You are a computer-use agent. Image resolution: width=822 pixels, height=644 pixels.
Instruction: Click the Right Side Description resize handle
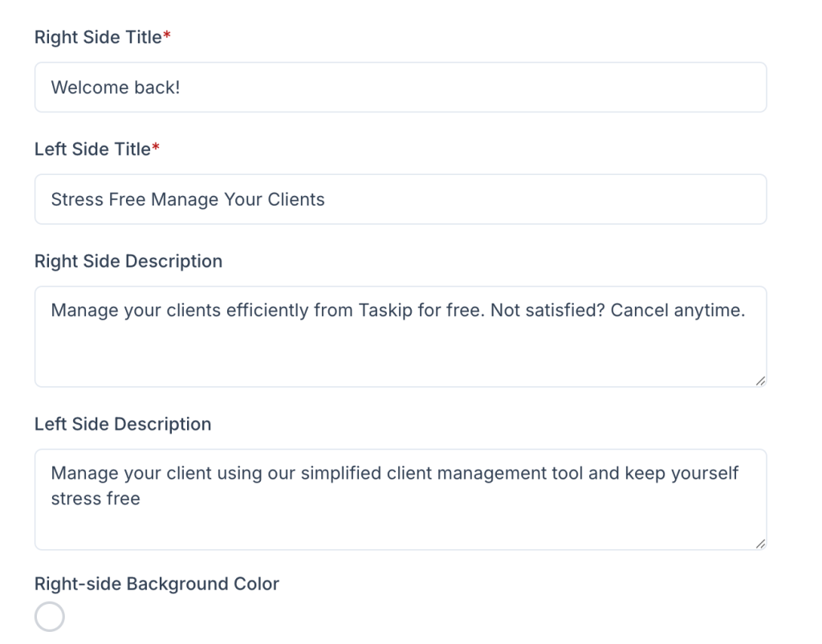[759, 381]
